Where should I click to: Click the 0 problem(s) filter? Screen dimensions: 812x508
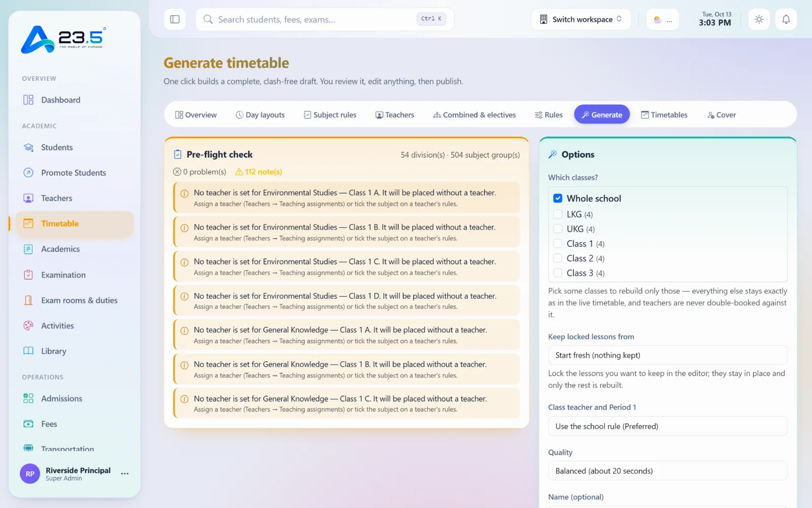click(x=199, y=172)
